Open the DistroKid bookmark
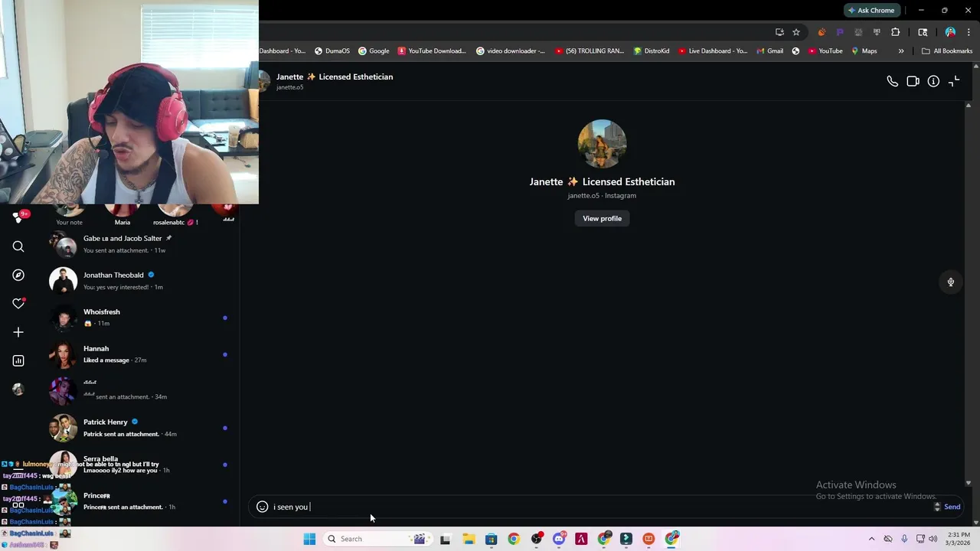This screenshot has width=980, height=551. click(652, 51)
